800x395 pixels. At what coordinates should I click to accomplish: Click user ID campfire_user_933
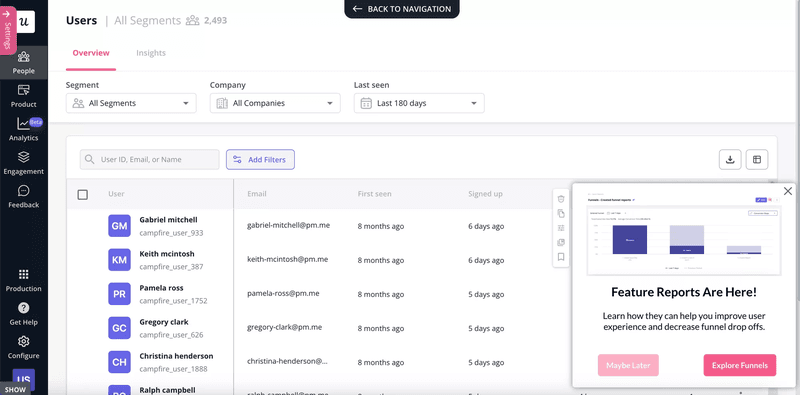[171, 233]
